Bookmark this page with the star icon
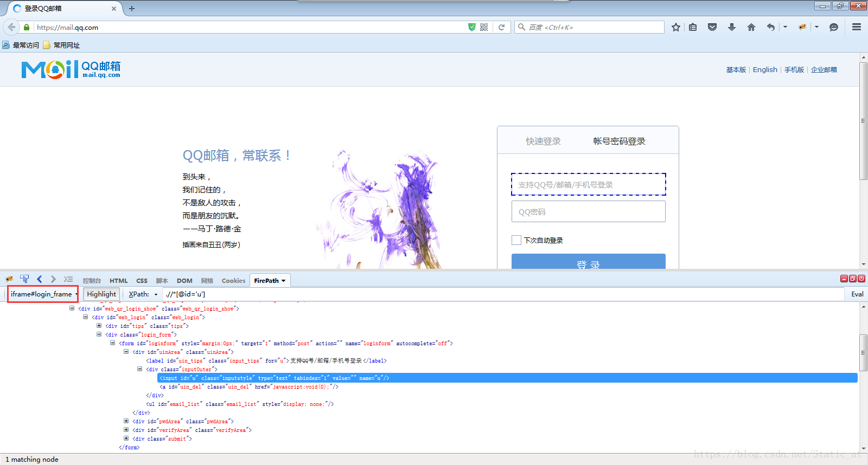 pos(676,27)
